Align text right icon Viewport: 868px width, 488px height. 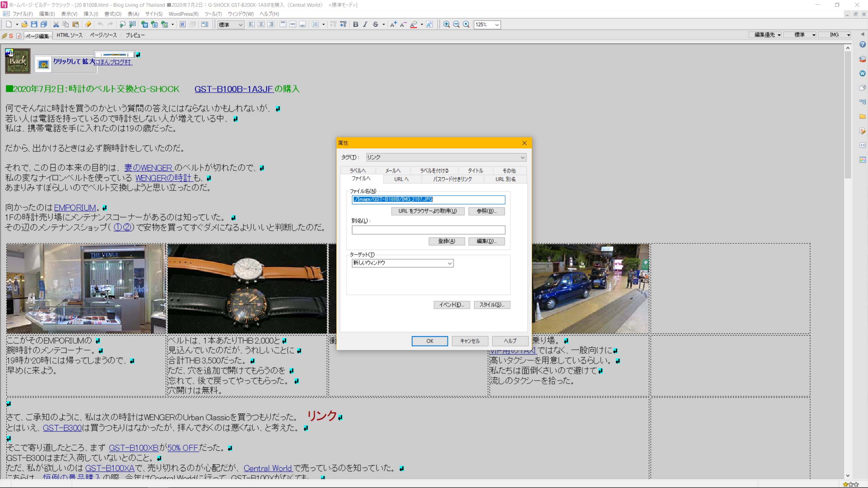click(x=271, y=24)
